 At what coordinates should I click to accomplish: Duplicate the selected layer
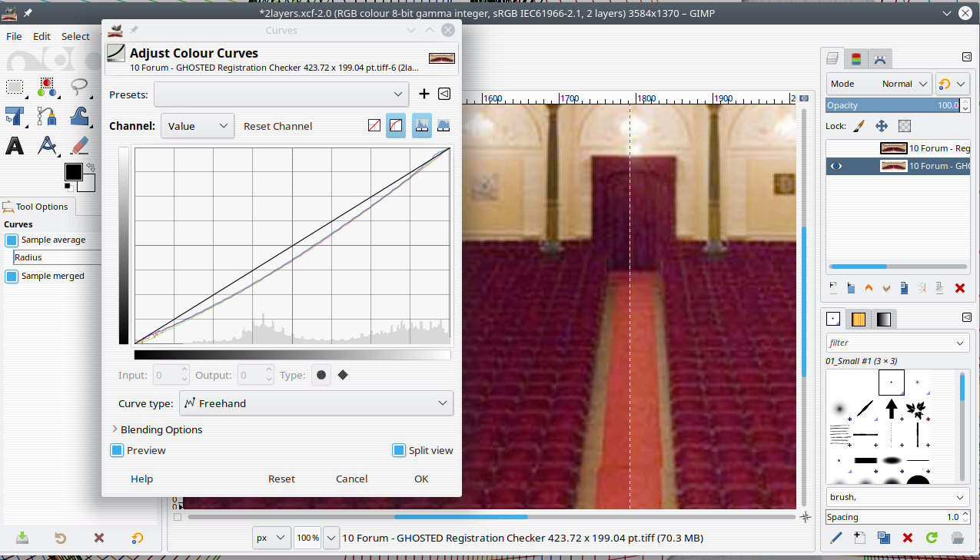point(904,288)
